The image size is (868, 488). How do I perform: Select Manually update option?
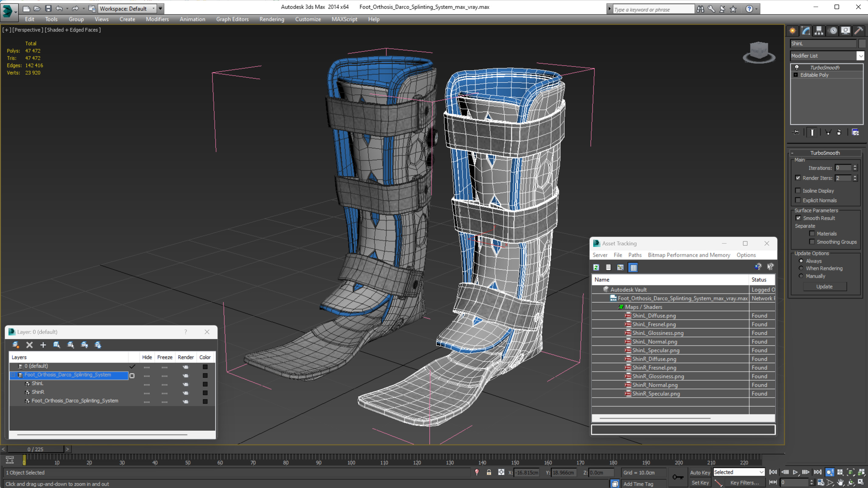pyautogui.click(x=801, y=276)
